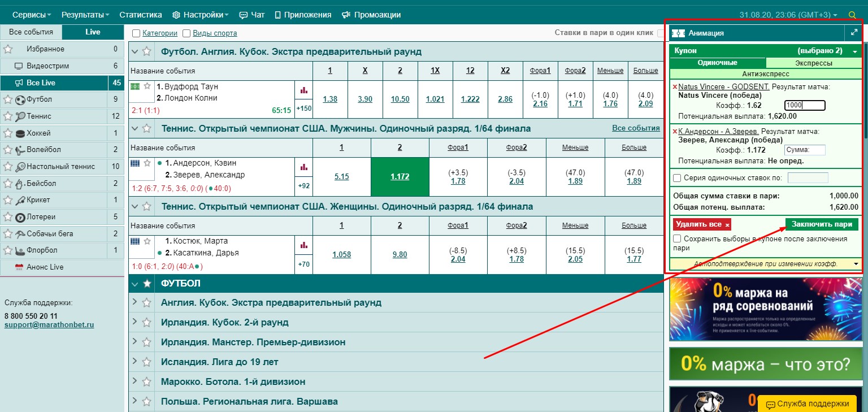Click Сумма stake field for Зверев bet
This screenshot has height=412, width=868.
[805, 150]
